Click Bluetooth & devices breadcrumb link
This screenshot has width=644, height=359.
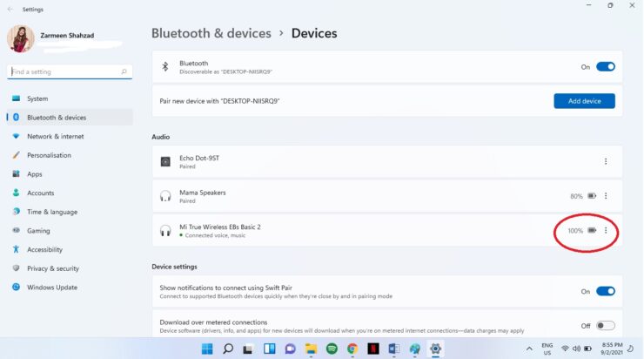click(211, 33)
